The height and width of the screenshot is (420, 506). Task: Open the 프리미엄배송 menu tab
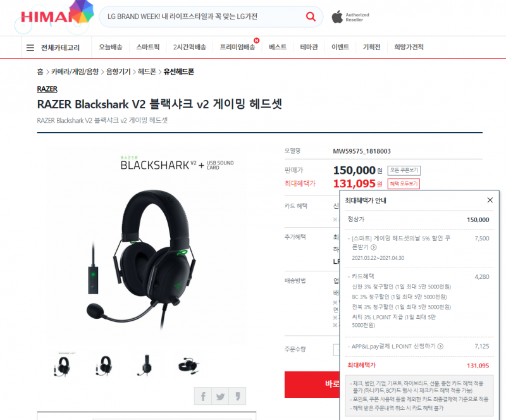coord(237,47)
